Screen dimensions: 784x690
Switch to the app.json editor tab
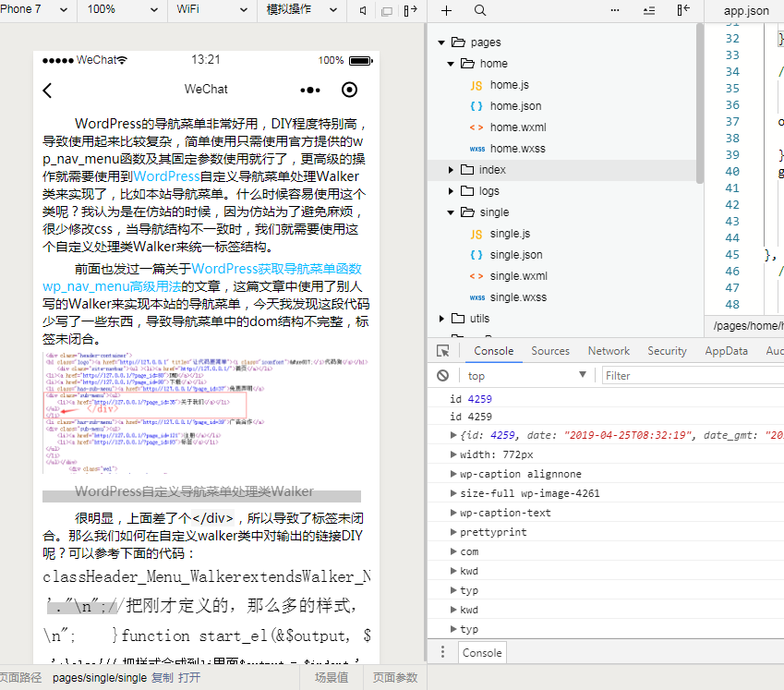coord(745,11)
